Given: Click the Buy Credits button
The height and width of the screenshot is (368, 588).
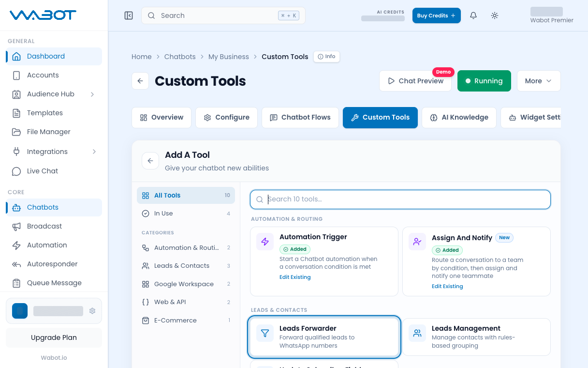Looking at the screenshot, I should 436,15.
